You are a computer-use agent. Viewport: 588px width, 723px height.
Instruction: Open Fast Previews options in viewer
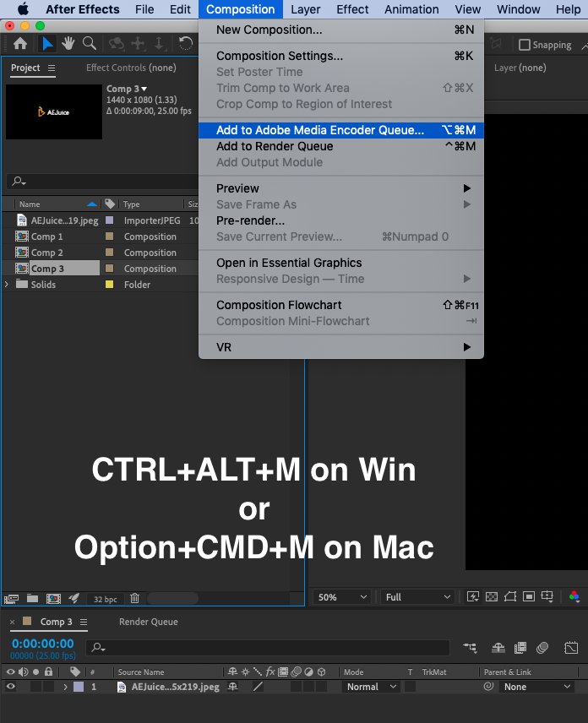click(x=473, y=596)
